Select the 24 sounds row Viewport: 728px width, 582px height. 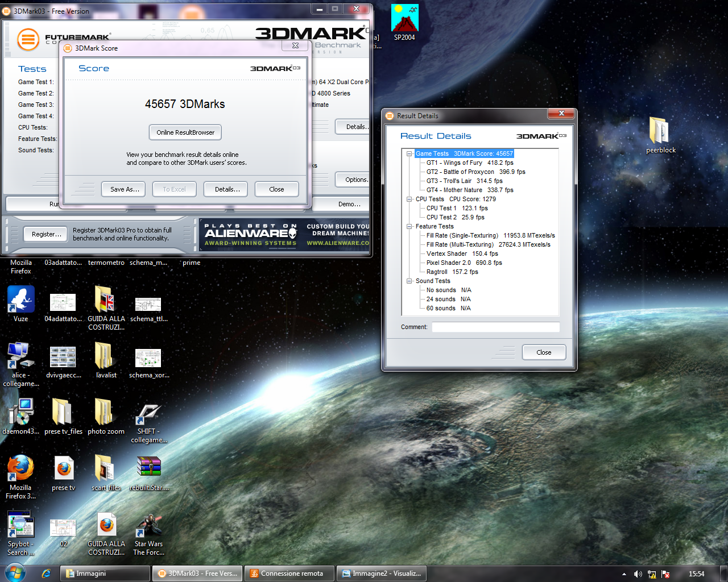coord(449,299)
